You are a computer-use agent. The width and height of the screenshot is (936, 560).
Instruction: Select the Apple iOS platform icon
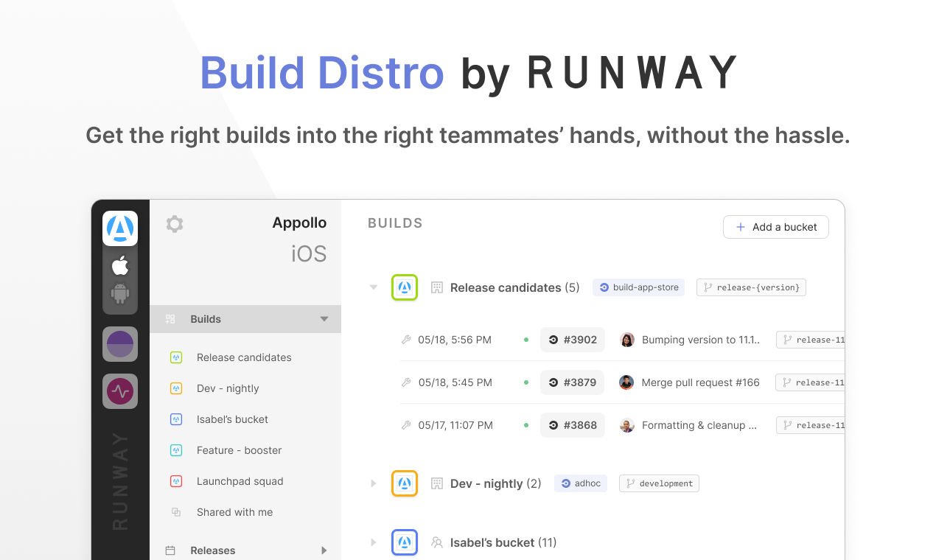[x=120, y=265]
